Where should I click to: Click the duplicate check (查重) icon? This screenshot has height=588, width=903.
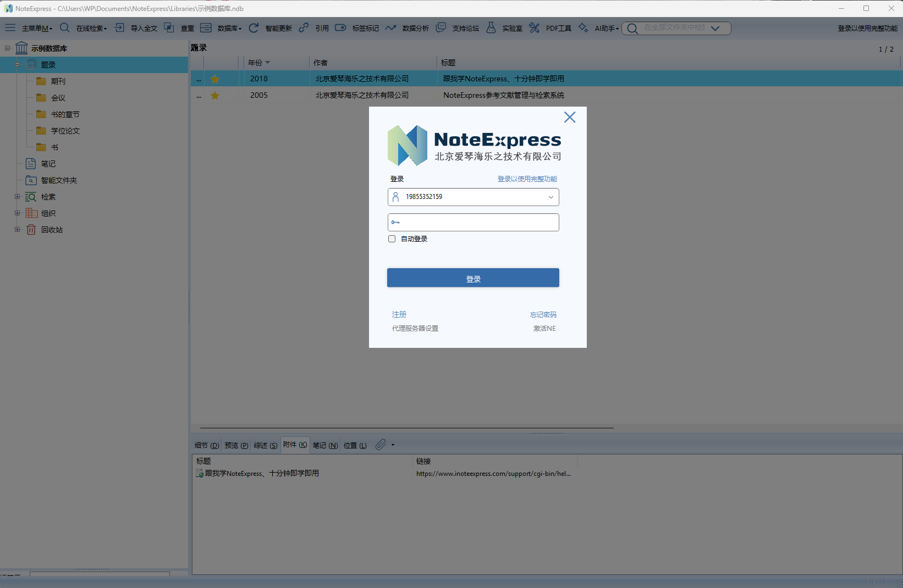(x=169, y=27)
